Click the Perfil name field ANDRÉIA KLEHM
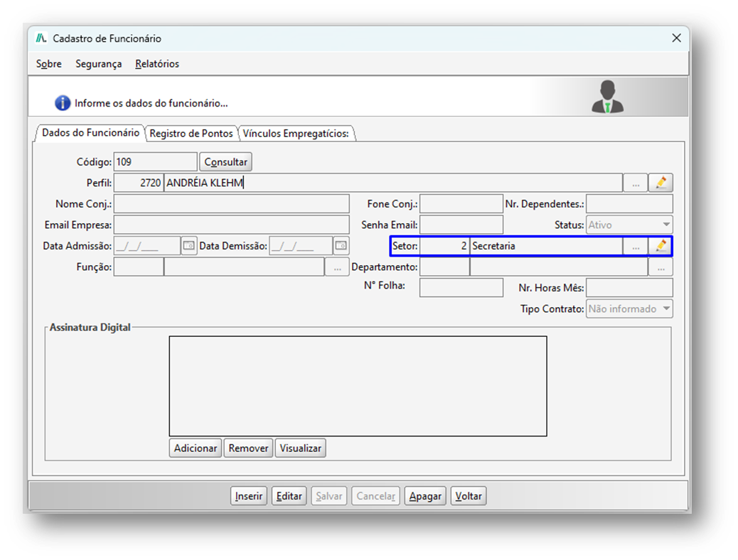 393,183
